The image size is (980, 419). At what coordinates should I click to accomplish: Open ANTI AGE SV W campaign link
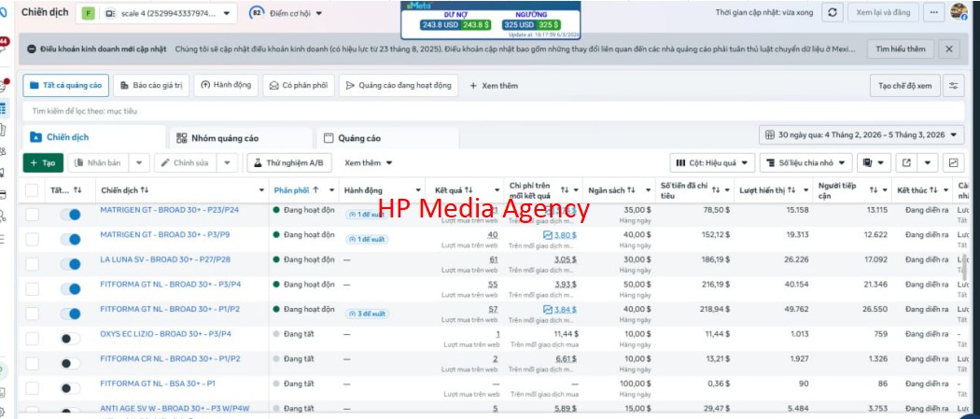tap(175, 409)
